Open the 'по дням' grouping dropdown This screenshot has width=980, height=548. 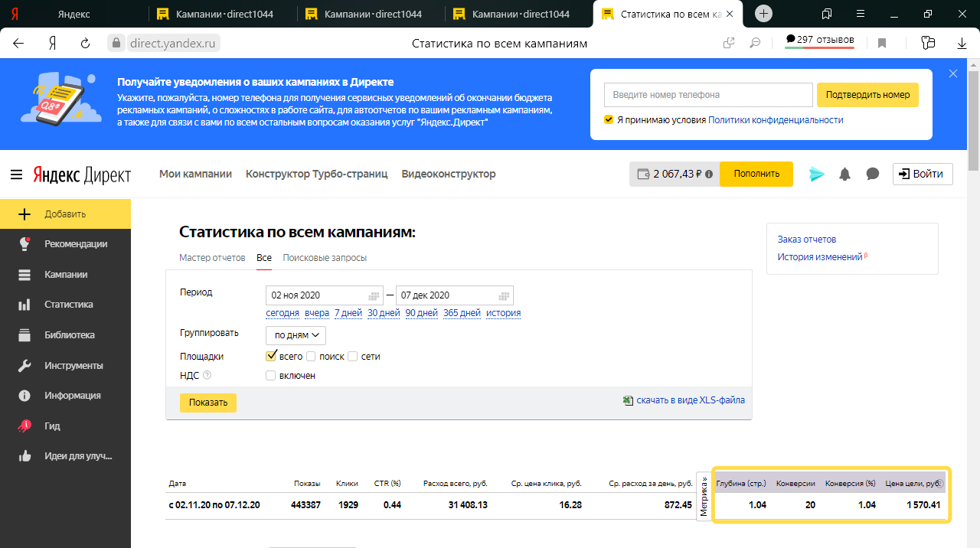pyautogui.click(x=296, y=335)
